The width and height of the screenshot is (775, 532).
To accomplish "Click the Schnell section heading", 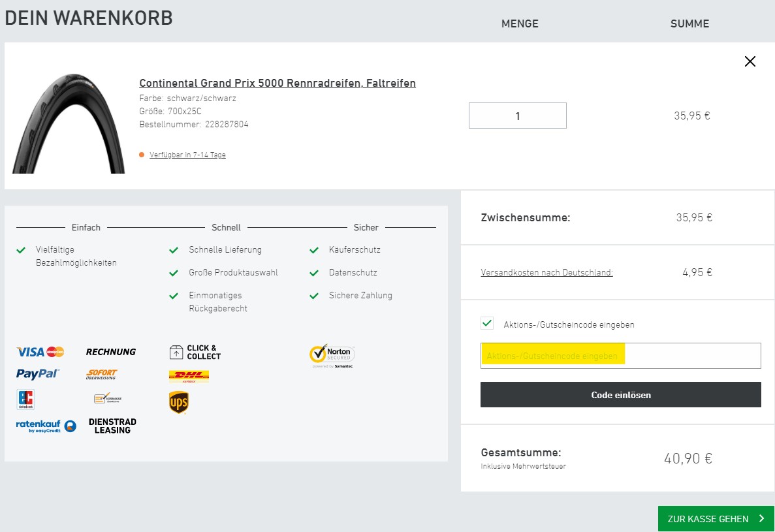I will pyautogui.click(x=227, y=227).
